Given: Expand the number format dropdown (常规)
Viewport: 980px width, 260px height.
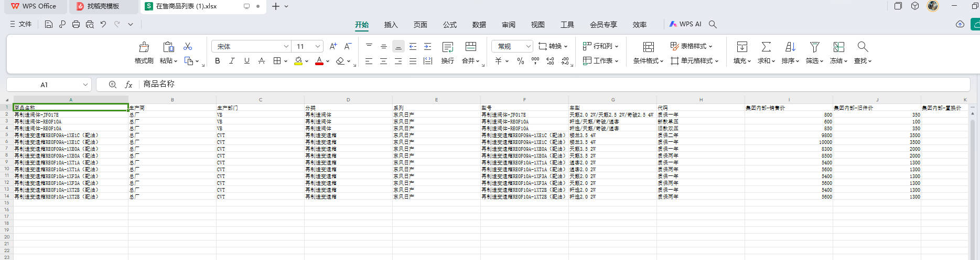Looking at the screenshot, I should coord(528,46).
